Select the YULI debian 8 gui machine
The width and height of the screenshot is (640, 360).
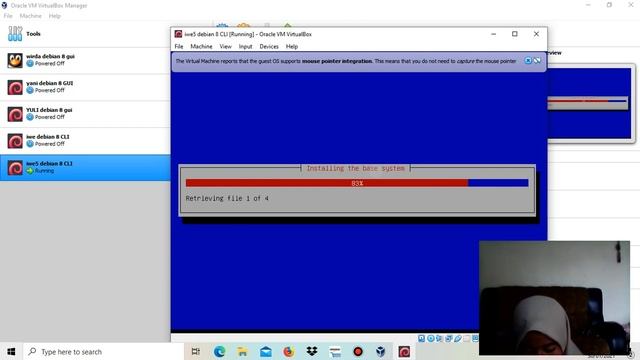pos(85,114)
